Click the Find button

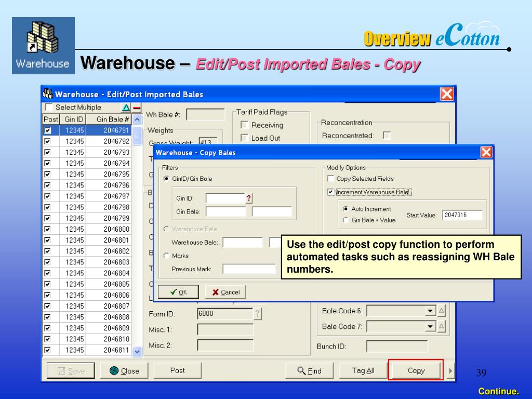[x=310, y=371]
